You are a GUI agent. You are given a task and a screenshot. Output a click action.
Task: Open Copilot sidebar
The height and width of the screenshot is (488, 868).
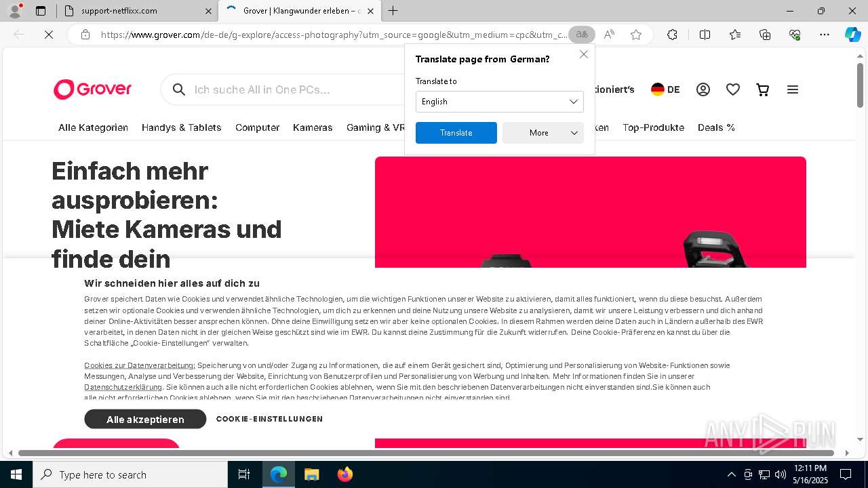click(852, 35)
